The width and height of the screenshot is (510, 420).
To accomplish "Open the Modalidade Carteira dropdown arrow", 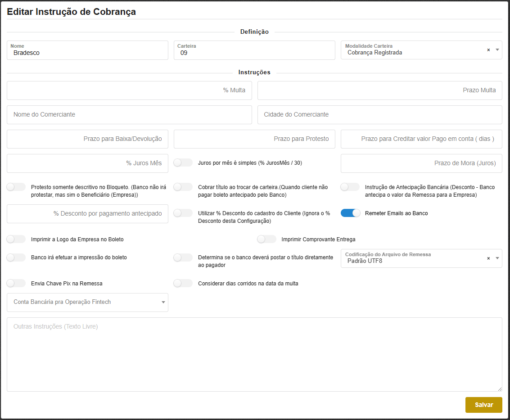I will 497,50.
